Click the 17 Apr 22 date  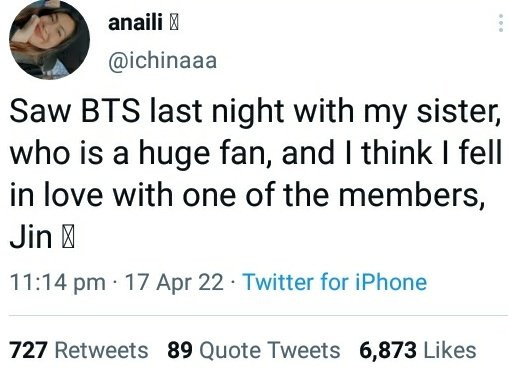tap(174, 282)
